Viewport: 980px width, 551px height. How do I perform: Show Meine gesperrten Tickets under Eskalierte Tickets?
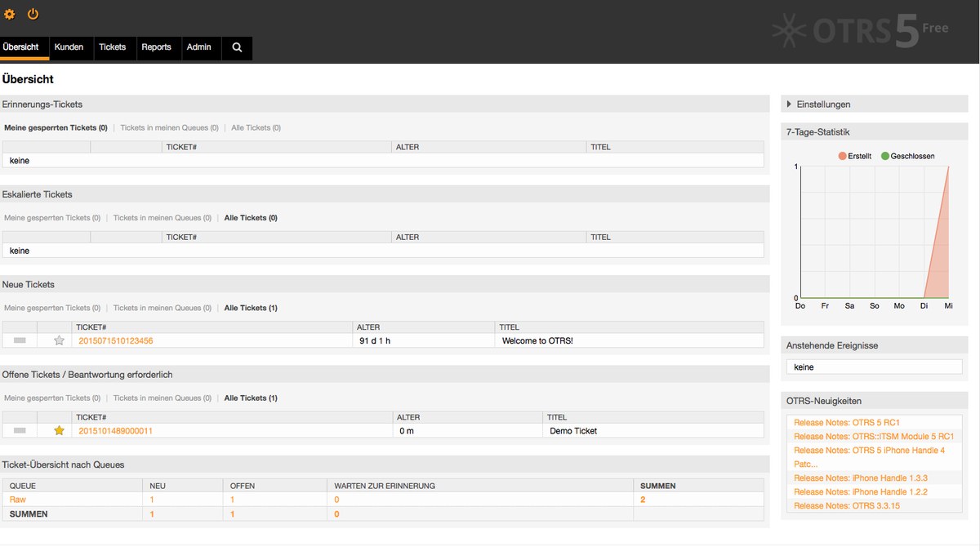pyautogui.click(x=52, y=218)
